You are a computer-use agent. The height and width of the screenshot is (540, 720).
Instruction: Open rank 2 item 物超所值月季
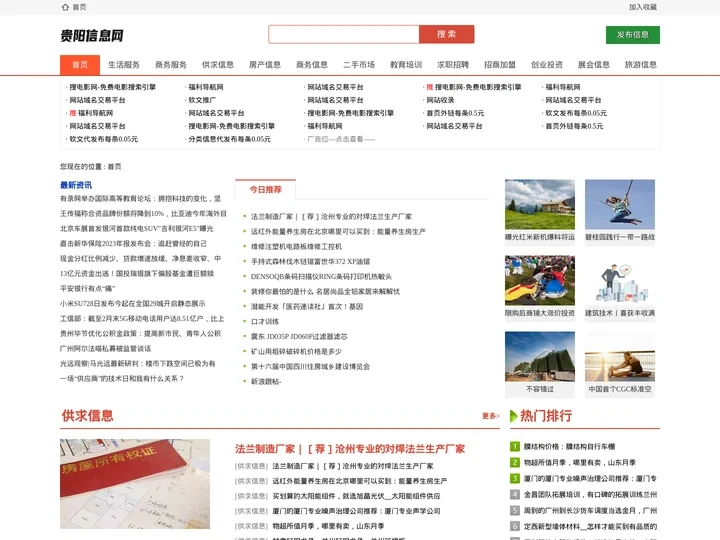580,462
